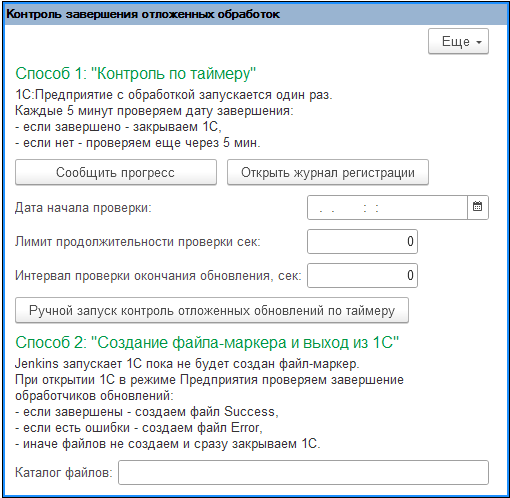Select the Лимит продолжительности проверки сек field
This screenshot has width=510, height=498.
(x=362, y=241)
